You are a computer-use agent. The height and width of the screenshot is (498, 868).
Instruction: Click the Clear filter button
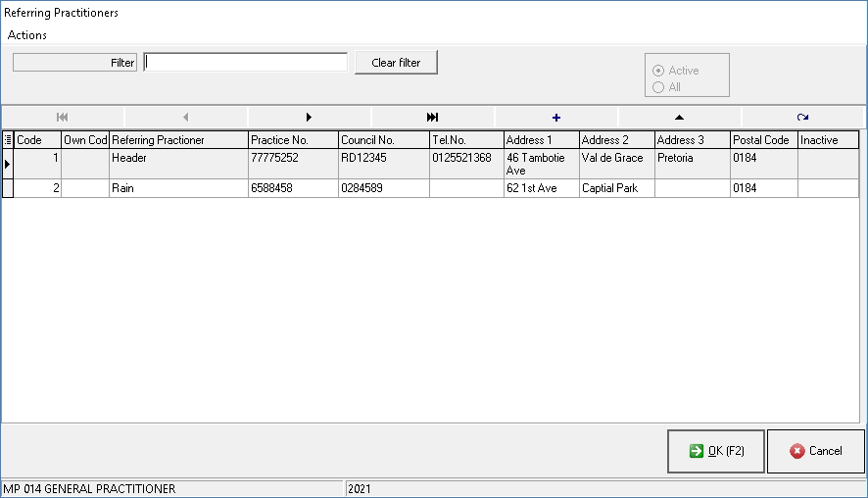(x=396, y=63)
